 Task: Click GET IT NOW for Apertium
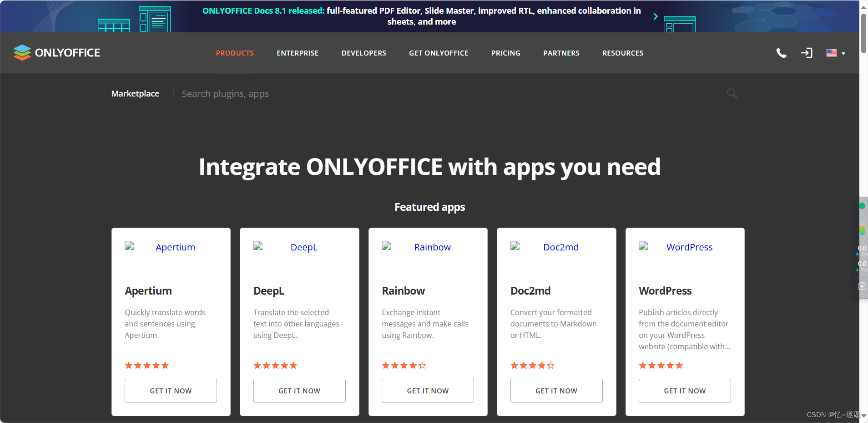click(x=171, y=391)
